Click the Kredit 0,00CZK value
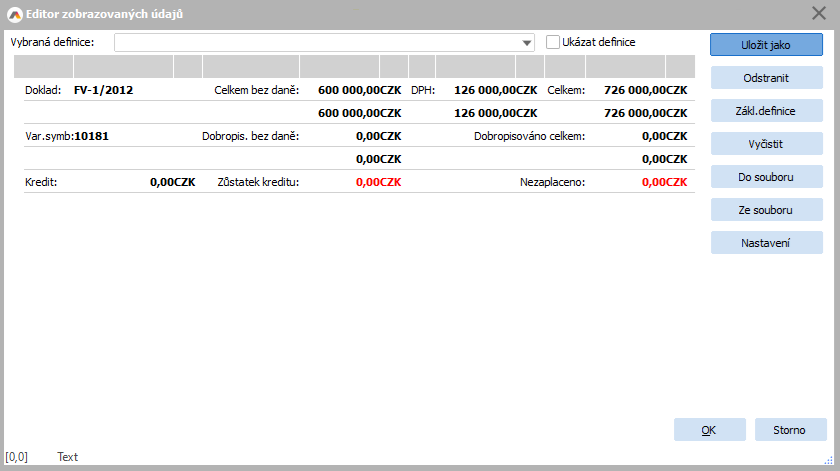840x471 pixels. click(172, 183)
